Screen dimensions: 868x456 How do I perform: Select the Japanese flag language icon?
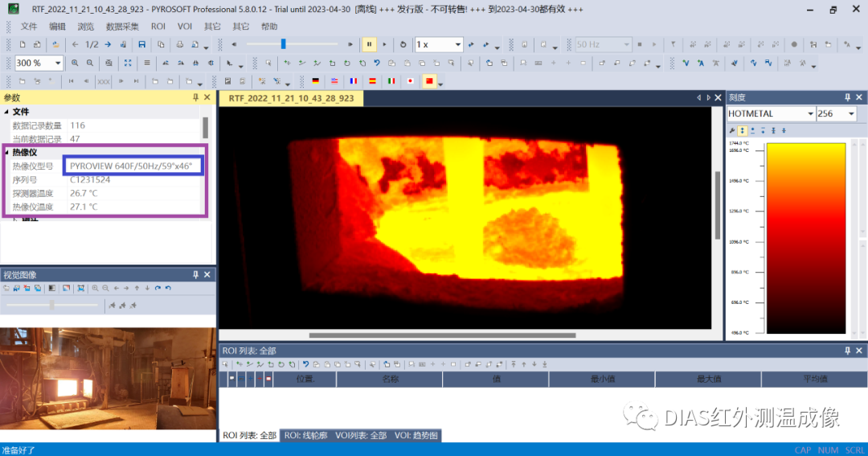click(410, 81)
